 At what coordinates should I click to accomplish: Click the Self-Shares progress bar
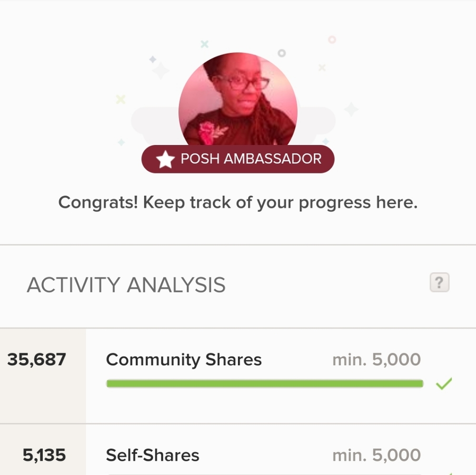(265, 474)
